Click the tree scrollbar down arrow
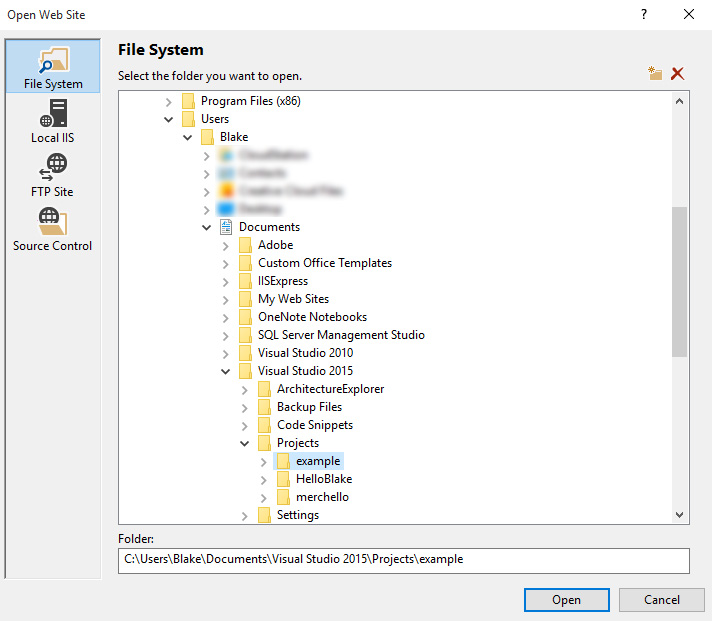This screenshot has height=621, width=712. pyautogui.click(x=680, y=515)
